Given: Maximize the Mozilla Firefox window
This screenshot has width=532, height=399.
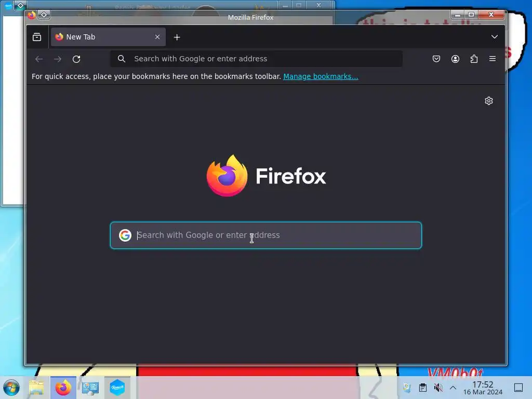Looking at the screenshot, I should (x=471, y=15).
